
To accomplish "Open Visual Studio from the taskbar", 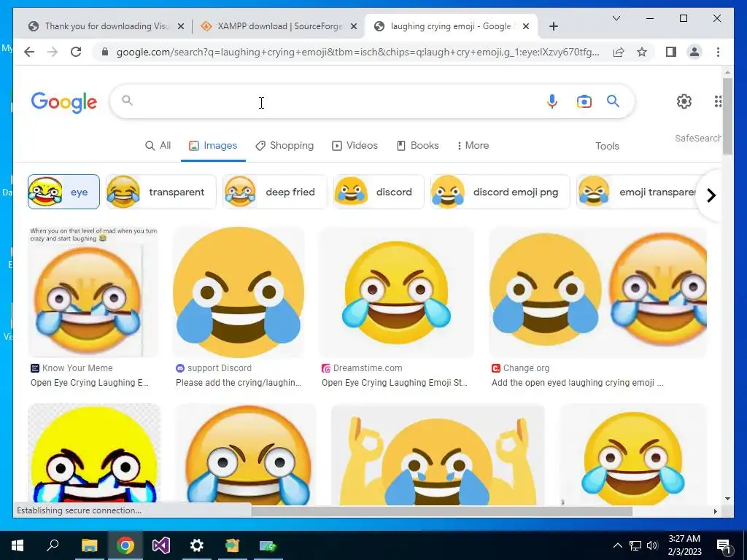I will click(x=161, y=545).
